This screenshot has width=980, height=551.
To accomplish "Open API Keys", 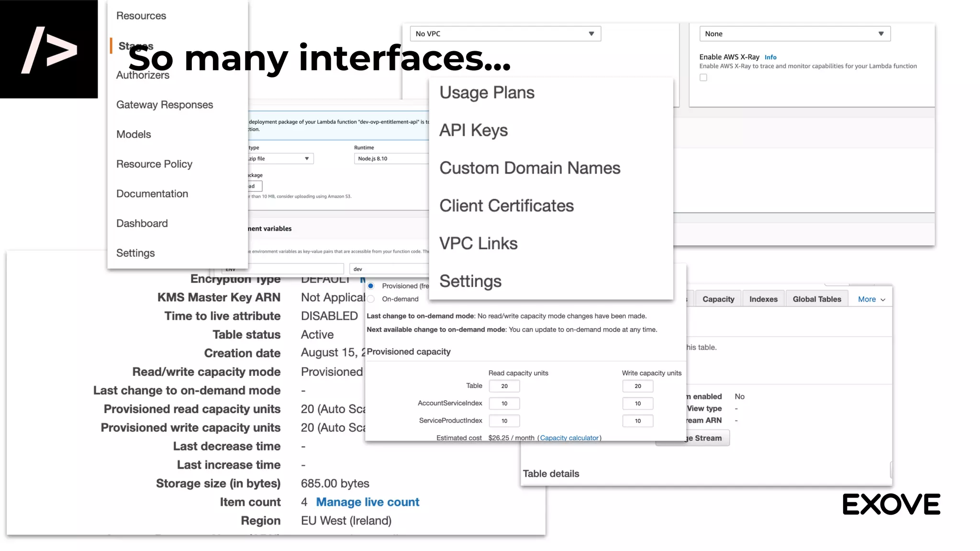I will [473, 130].
